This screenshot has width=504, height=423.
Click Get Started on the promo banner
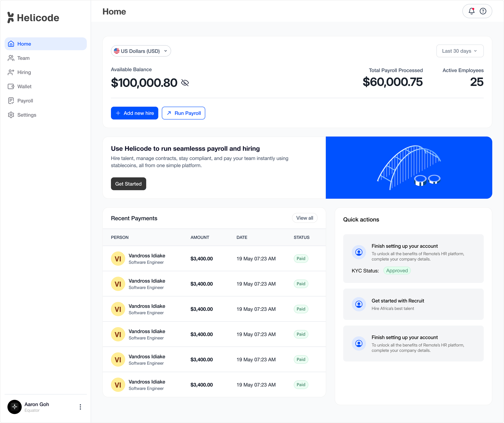(128, 184)
